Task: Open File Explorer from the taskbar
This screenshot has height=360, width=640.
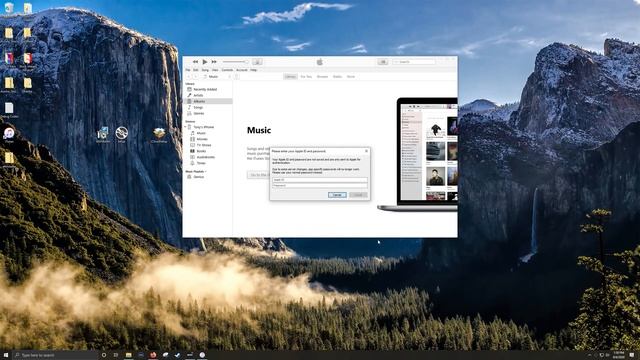Action: [x=129, y=355]
